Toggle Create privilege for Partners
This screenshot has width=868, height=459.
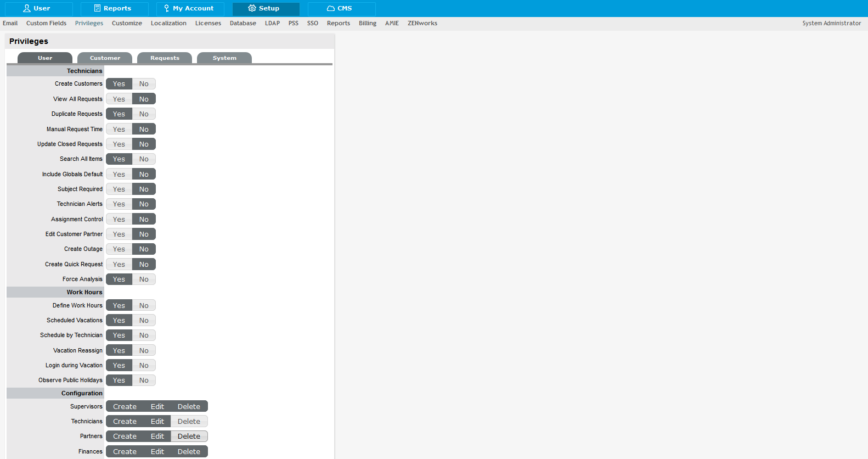click(x=125, y=436)
